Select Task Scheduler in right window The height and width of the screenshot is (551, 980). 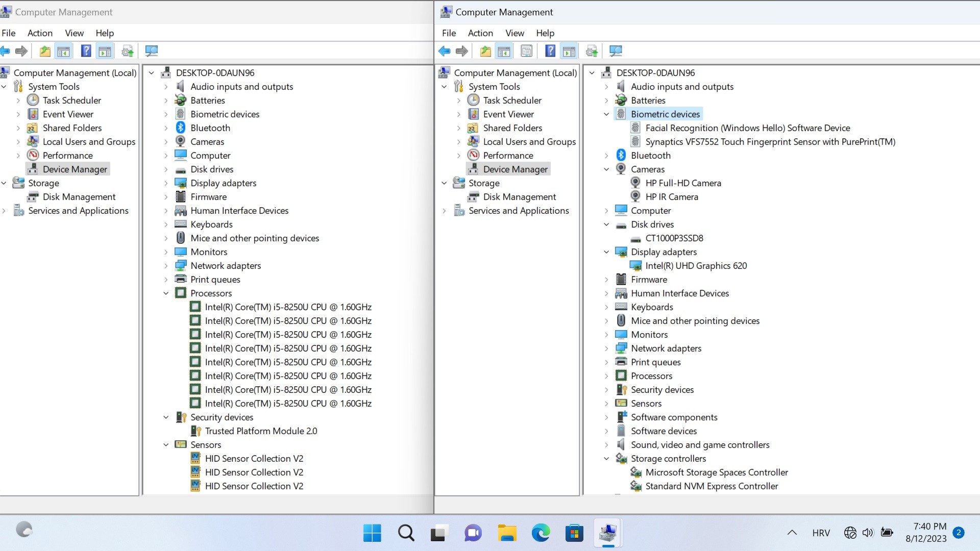(x=512, y=101)
